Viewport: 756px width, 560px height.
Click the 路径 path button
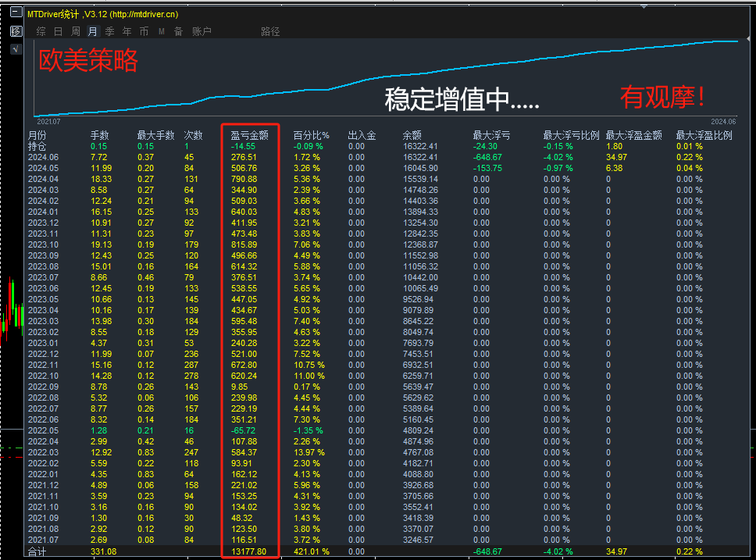click(x=269, y=32)
